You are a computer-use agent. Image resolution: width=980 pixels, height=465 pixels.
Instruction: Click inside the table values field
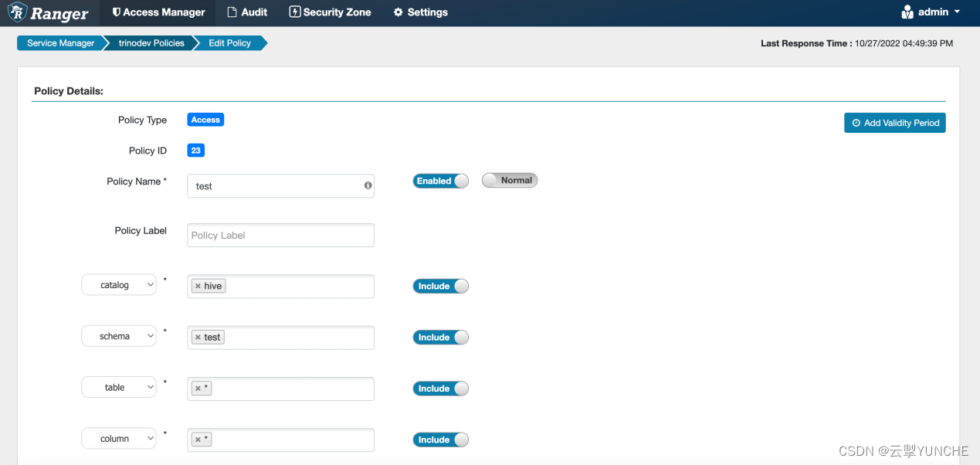pyautogui.click(x=280, y=389)
